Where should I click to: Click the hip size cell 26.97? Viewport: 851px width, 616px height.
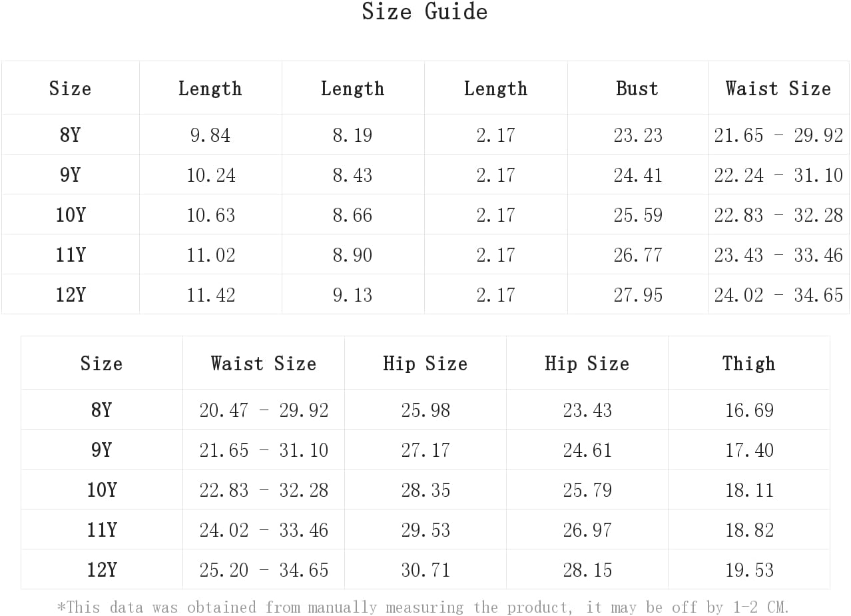pyautogui.click(x=587, y=530)
